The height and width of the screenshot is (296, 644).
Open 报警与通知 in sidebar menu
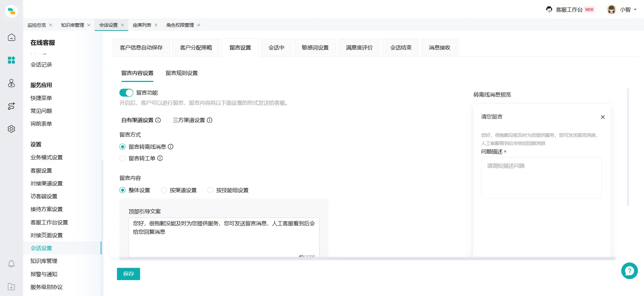(x=44, y=274)
